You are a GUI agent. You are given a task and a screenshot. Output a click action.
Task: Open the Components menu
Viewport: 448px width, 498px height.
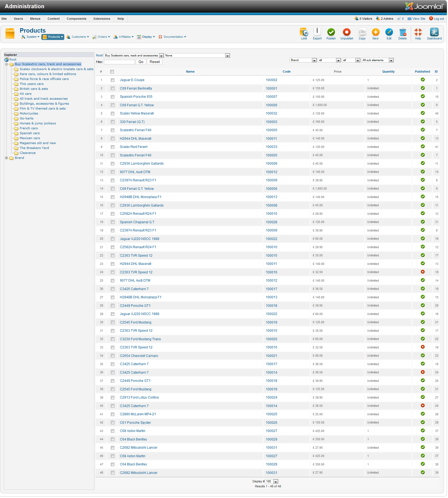click(x=76, y=19)
